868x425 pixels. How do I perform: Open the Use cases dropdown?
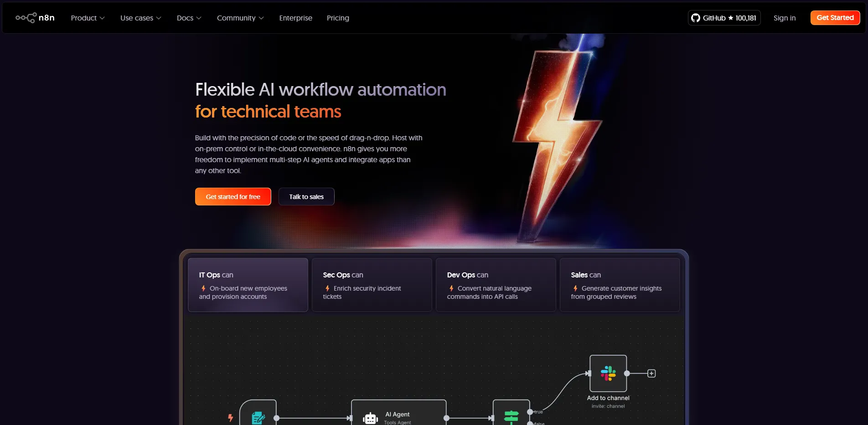[140, 18]
